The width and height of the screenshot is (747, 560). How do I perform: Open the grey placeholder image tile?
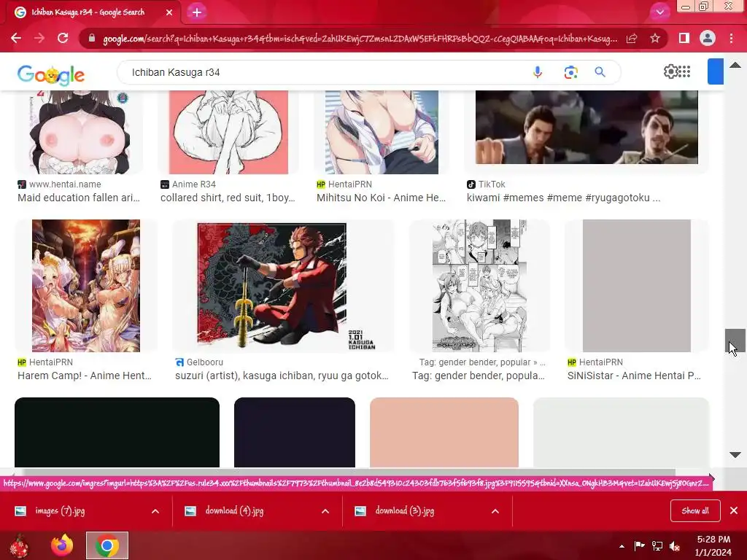[x=636, y=286]
